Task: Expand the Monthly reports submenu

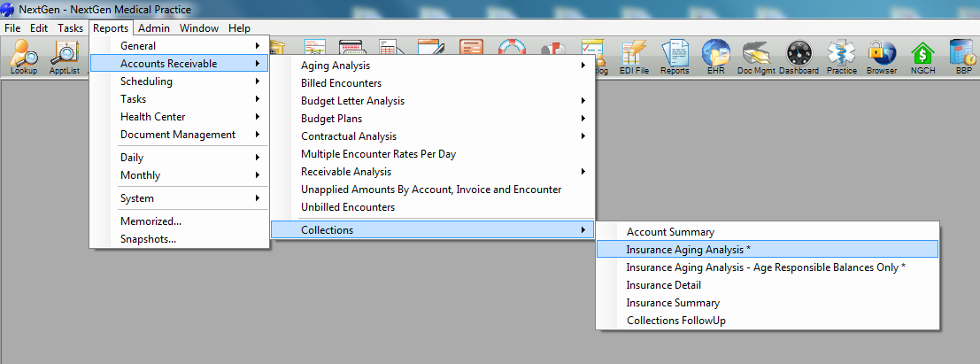Action: [x=180, y=175]
